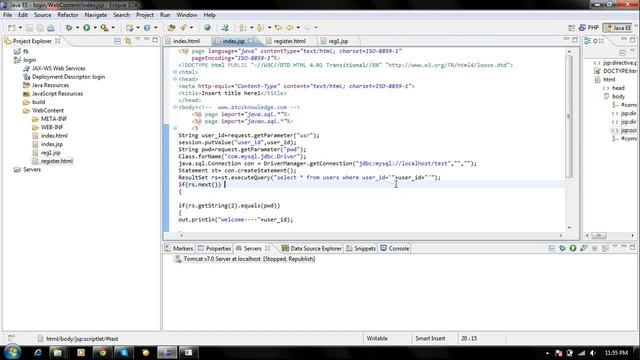Open the File menu

point(7,15)
